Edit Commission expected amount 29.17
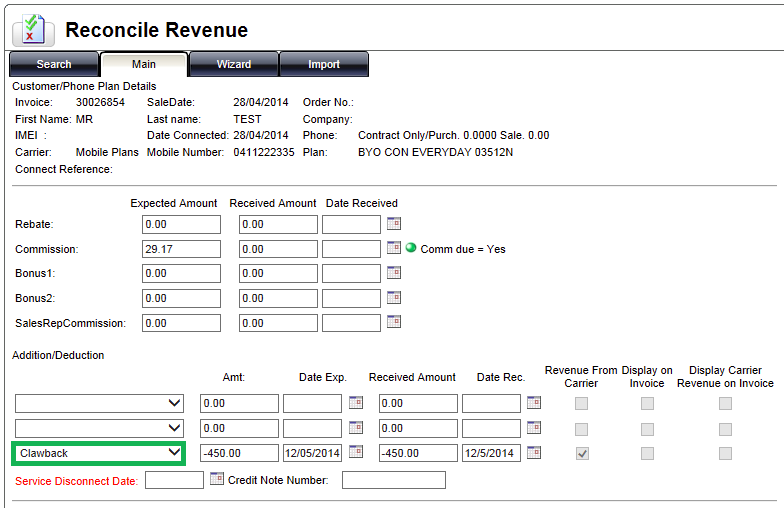This screenshot has height=508, width=784. click(181, 249)
